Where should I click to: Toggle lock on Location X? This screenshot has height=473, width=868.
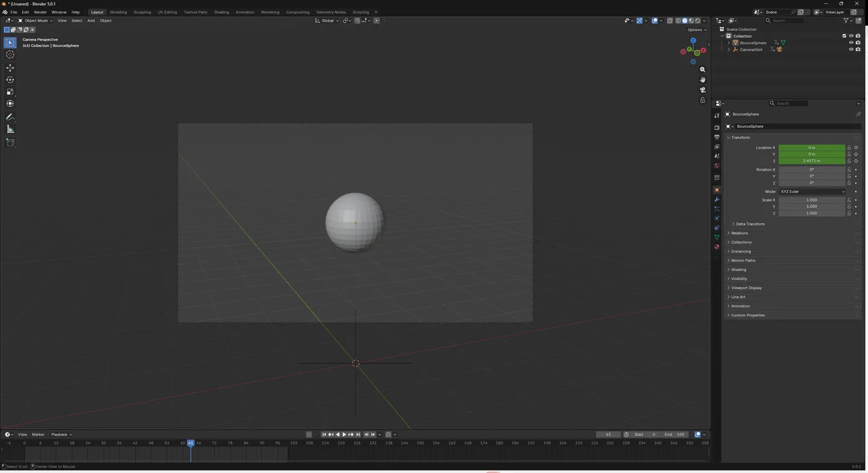[849, 148]
